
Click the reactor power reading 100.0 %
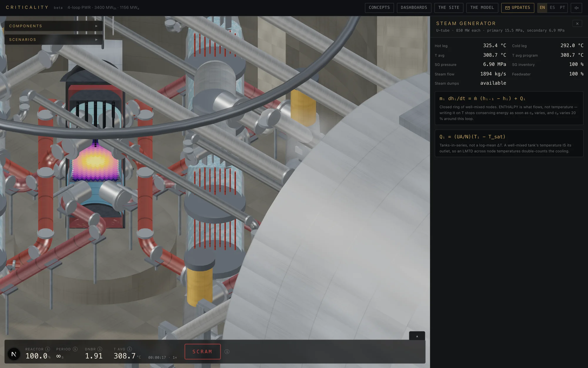(x=38, y=356)
